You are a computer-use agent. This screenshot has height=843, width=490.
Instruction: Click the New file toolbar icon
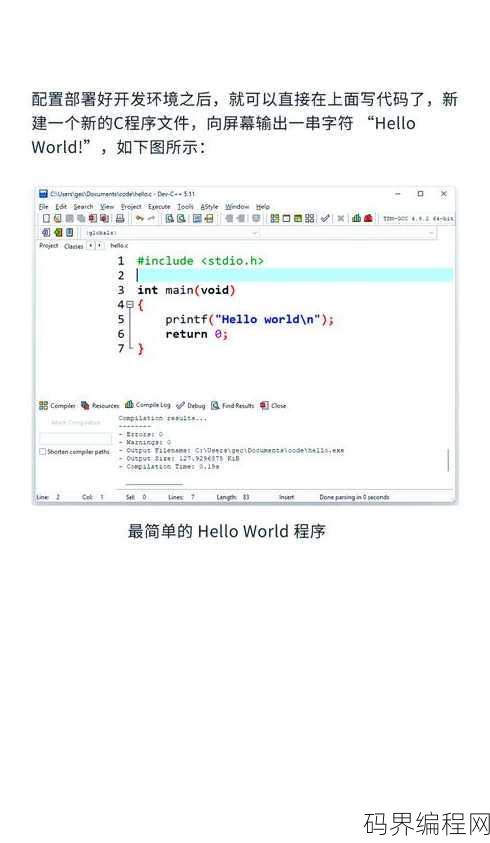[x=46, y=218]
